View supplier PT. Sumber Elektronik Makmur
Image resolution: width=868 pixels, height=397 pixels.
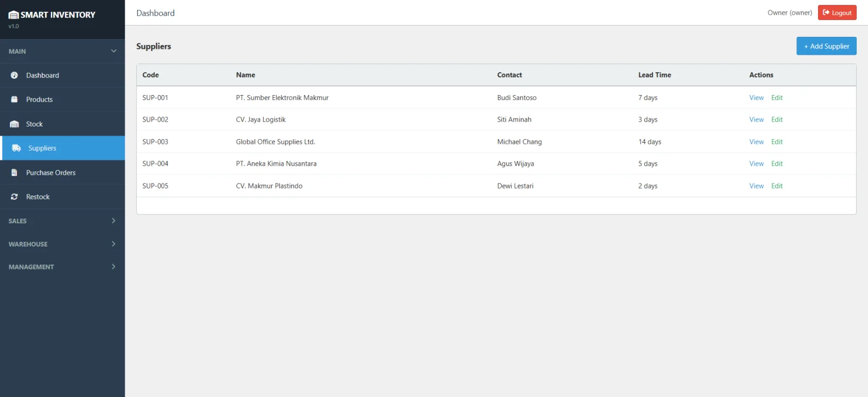[756, 98]
